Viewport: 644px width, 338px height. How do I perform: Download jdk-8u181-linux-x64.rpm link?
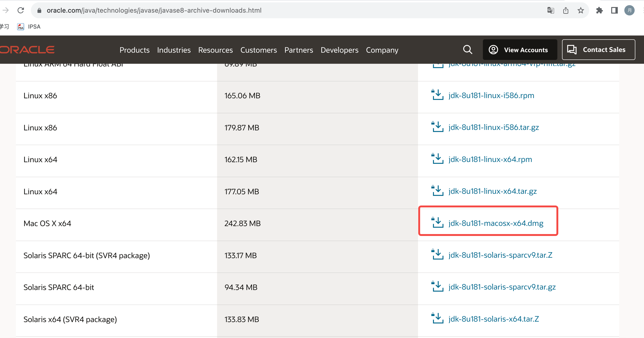tap(490, 159)
